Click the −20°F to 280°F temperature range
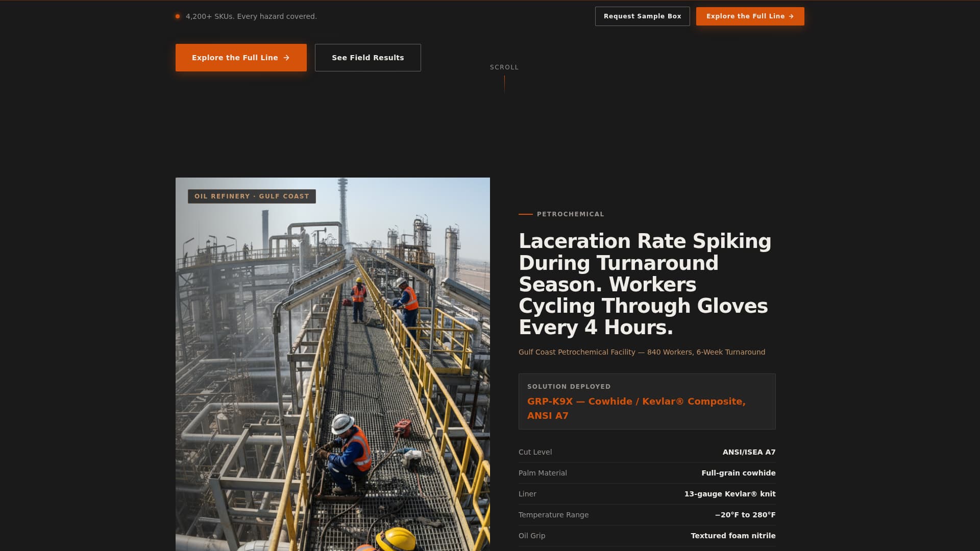980x551 pixels. coord(745,515)
